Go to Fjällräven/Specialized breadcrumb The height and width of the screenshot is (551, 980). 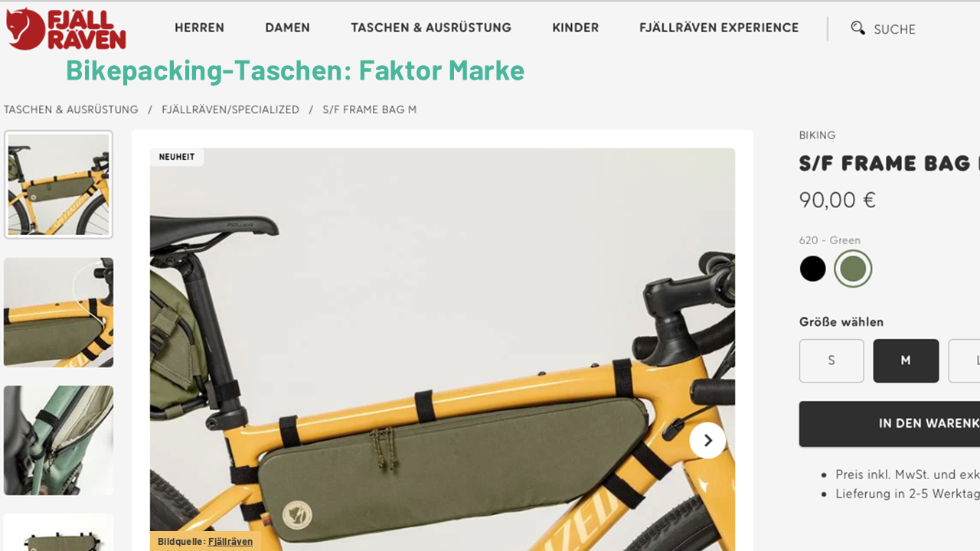230,109
